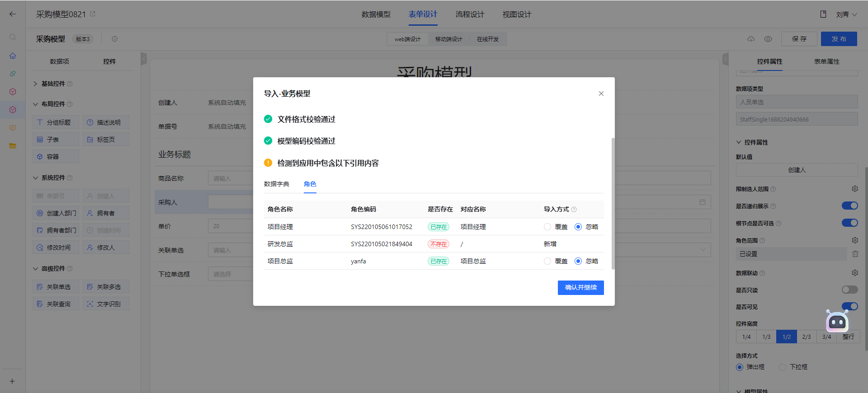Open 刘青 user dropdown
The image size is (868, 393).
846,14
